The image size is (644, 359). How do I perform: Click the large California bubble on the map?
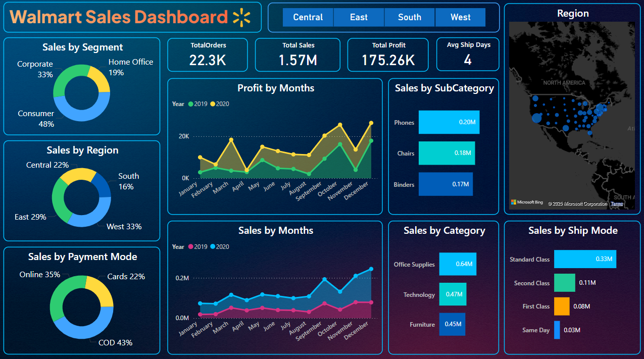click(x=536, y=118)
